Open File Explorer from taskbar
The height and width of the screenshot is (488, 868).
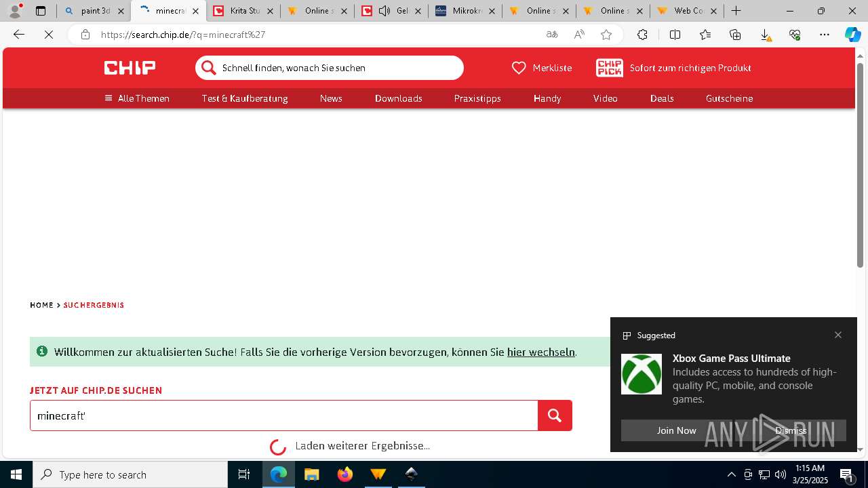(312, 474)
